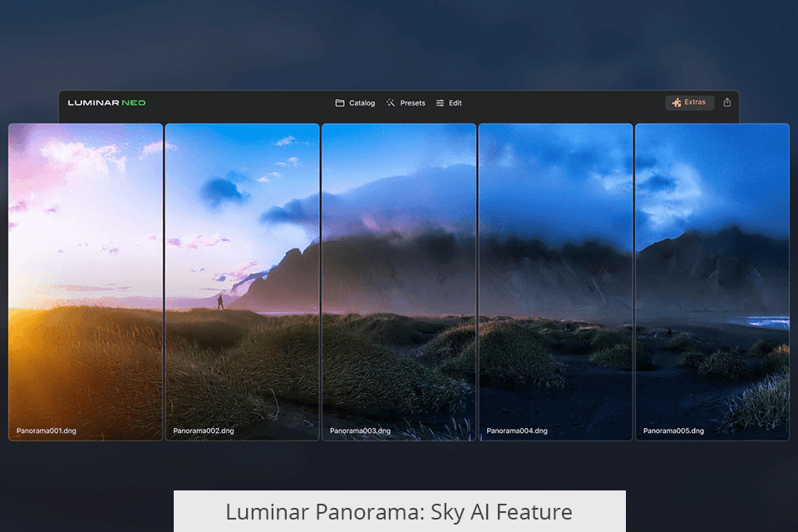This screenshot has width=798, height=532.
Task: Select the Panorama002.dng thumbnail
Action: tap(242, 282)
